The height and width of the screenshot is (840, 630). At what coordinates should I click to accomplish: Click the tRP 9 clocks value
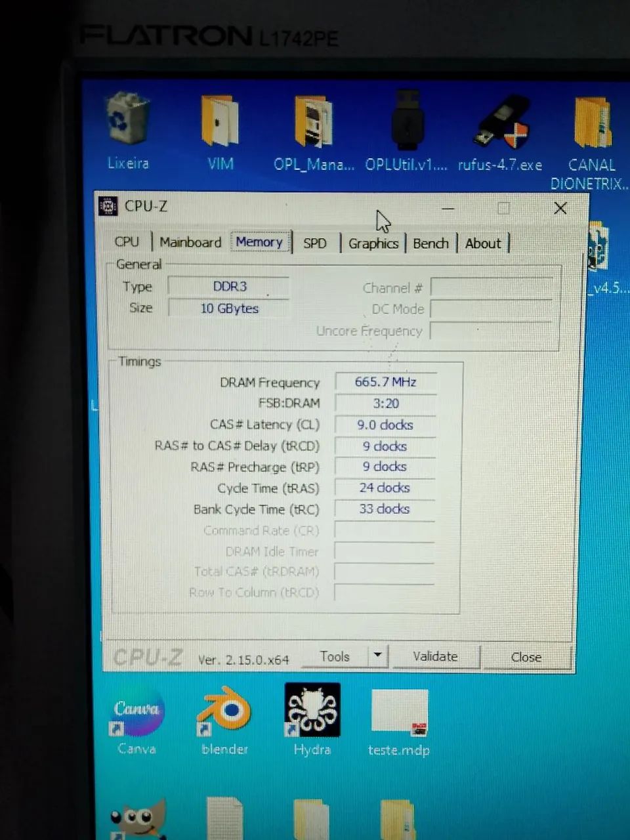(386, 467)
